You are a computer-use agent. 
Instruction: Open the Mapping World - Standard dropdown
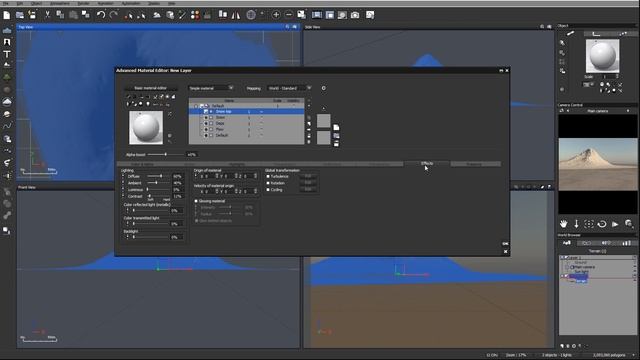point(289,88)
